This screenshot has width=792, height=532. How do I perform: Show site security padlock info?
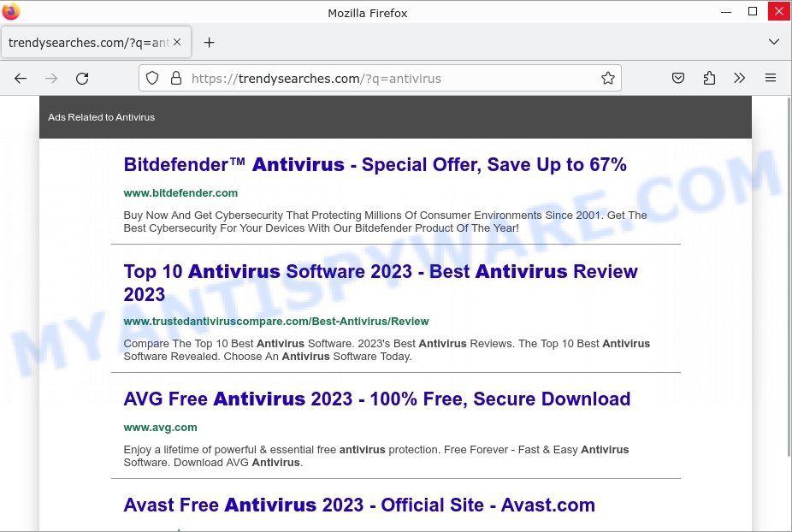[176, 78]
